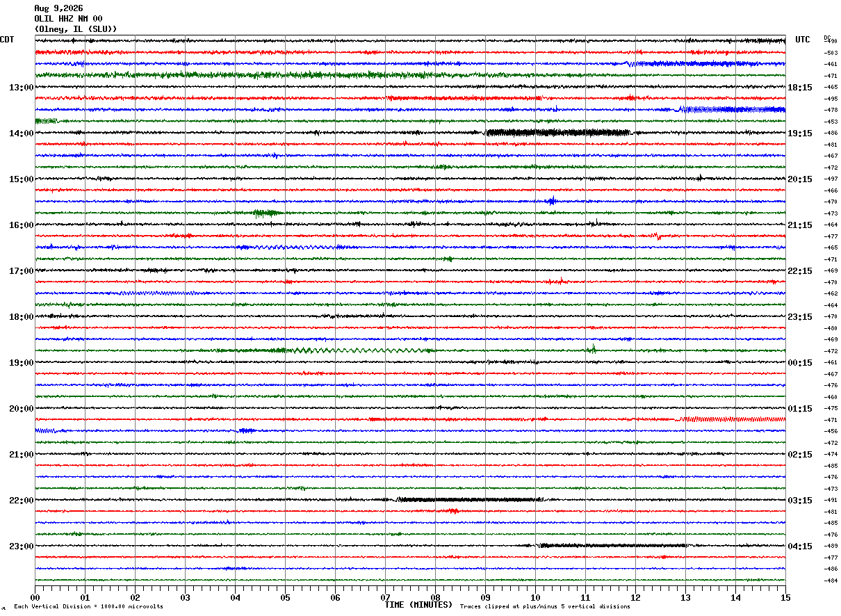The image size is (841, 616).
Task: Click the TIME (MINUTES) axis label
Action: [418, 605]
